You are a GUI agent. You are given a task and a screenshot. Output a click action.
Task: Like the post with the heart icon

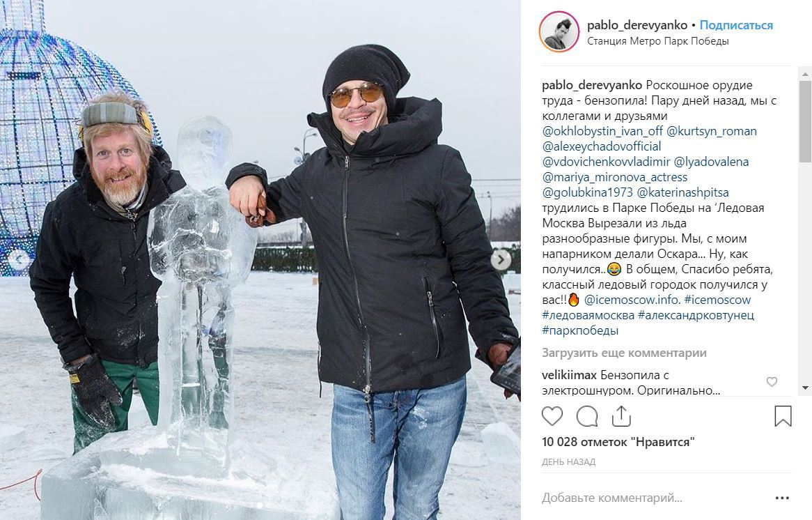[x=552, y=416]
